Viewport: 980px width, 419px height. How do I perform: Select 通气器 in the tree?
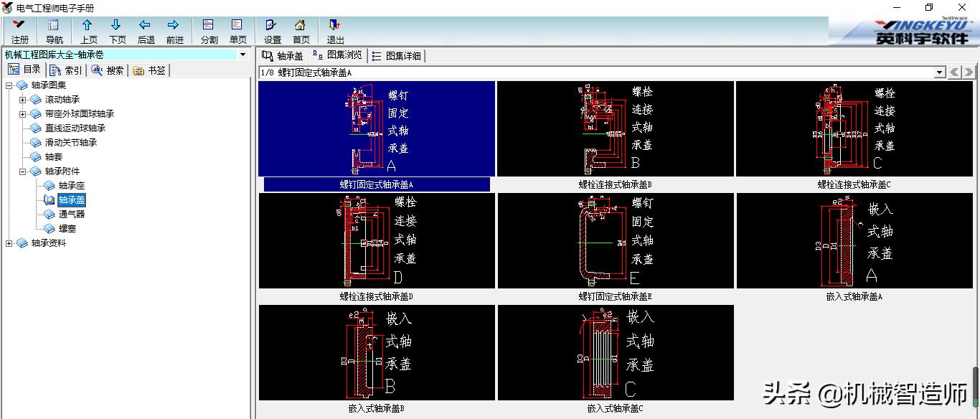click(72, 215)
